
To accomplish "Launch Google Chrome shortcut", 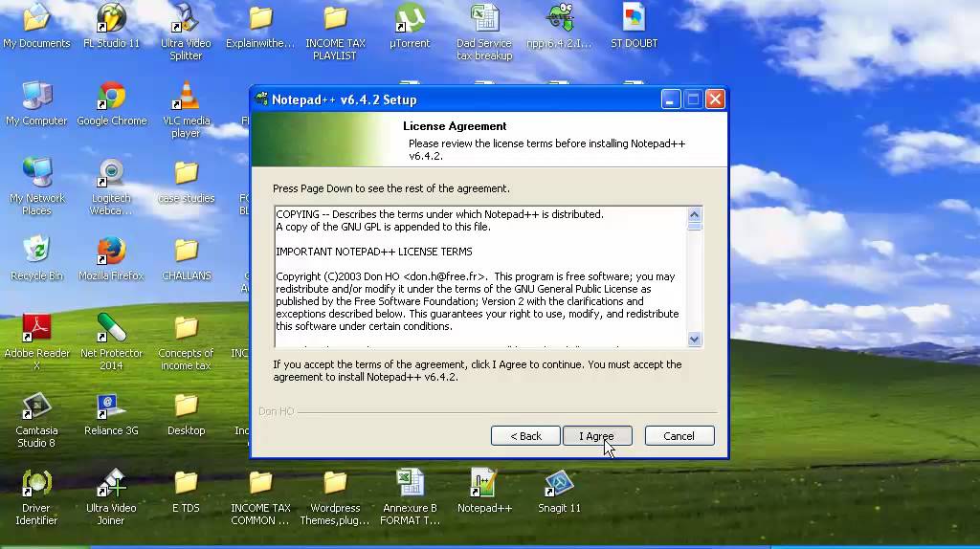I will [x=111, y=103].
